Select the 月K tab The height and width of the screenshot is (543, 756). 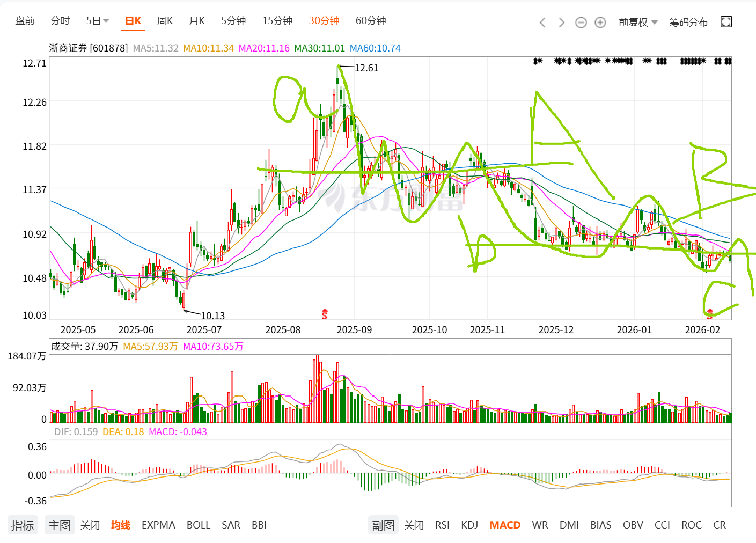click(197, 21)
